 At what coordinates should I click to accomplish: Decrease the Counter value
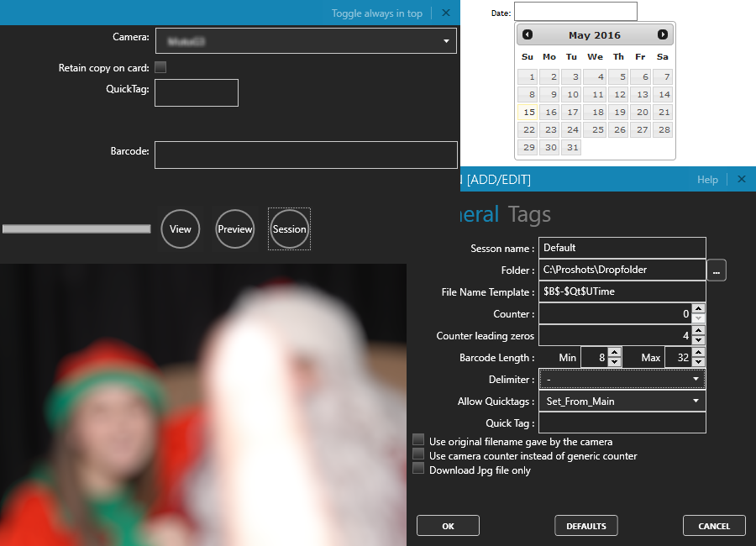(x=698, y=318)
